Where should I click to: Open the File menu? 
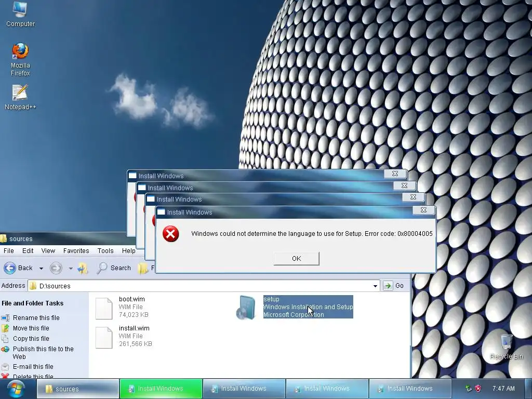pyautogui.click(x=9, y=251)
